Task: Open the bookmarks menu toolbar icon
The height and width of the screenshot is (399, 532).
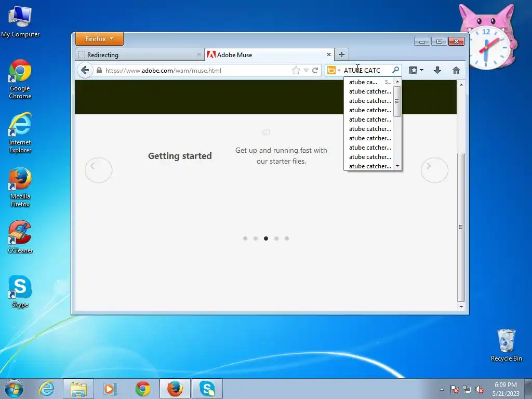Action: [416, 70]
